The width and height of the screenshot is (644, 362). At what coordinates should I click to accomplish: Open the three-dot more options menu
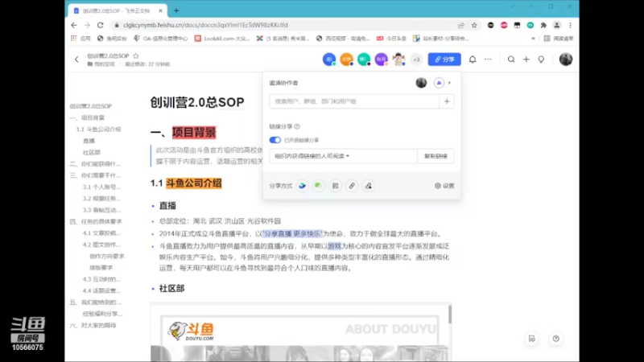488,60
